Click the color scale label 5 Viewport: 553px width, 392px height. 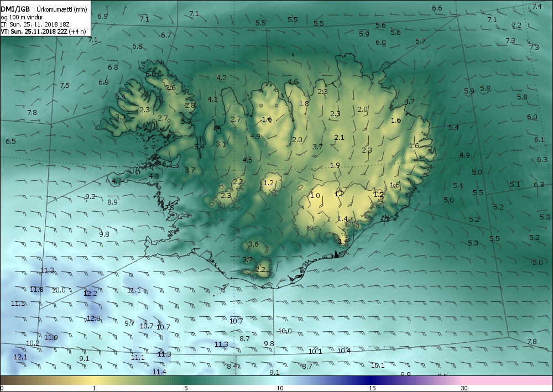click(x=186, y=388)
